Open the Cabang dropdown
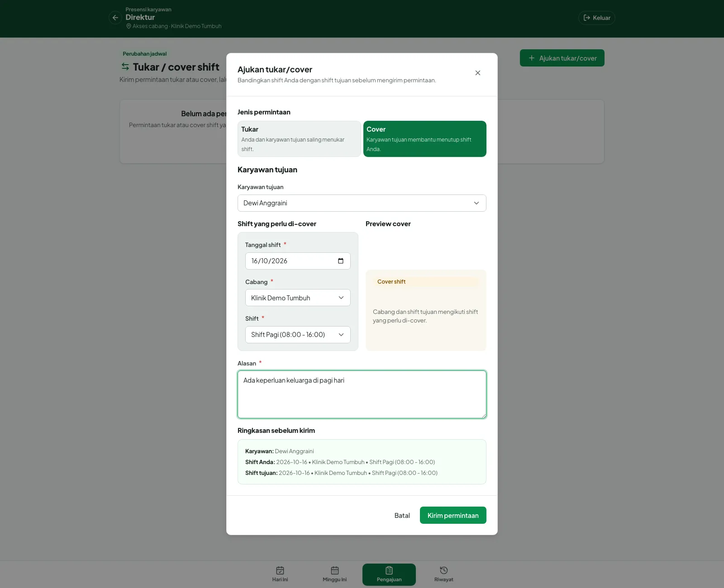Viewport: 724px width, 588px height. 298,298
